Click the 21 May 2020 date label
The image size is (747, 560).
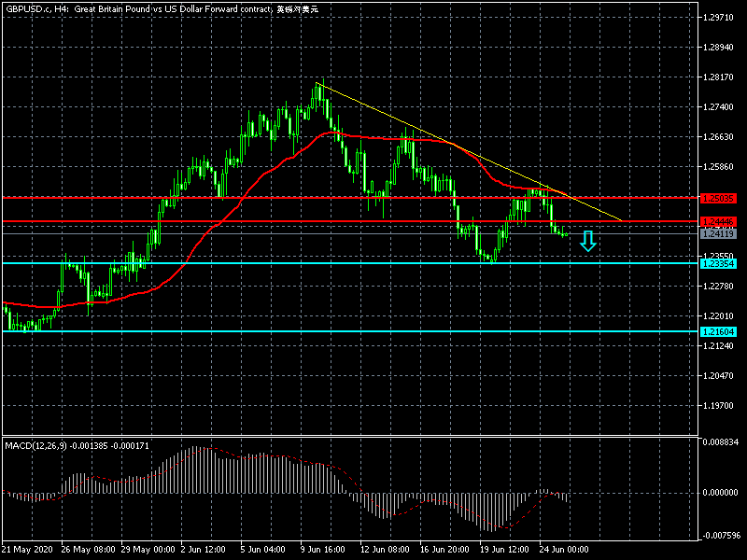(x=29, y=548)
